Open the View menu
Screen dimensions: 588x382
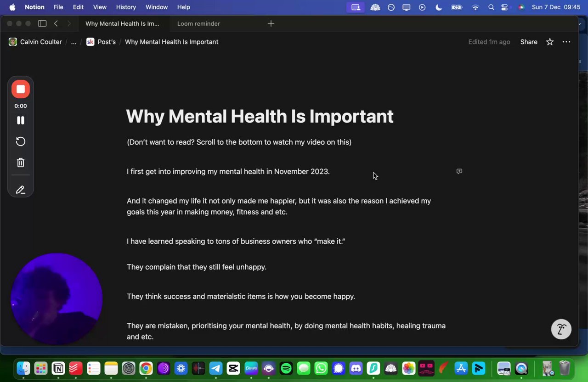point(100,7)
